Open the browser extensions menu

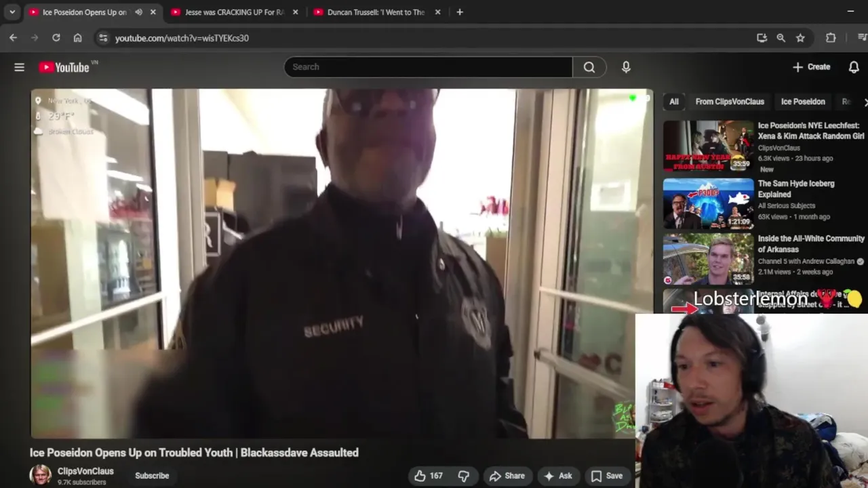[x=831, y=38]
